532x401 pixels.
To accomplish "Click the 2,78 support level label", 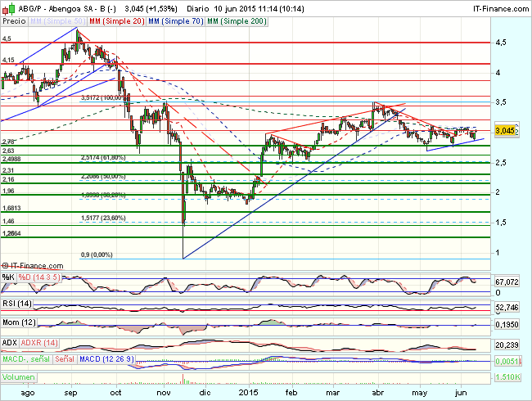I will click(x=8, y=142).
